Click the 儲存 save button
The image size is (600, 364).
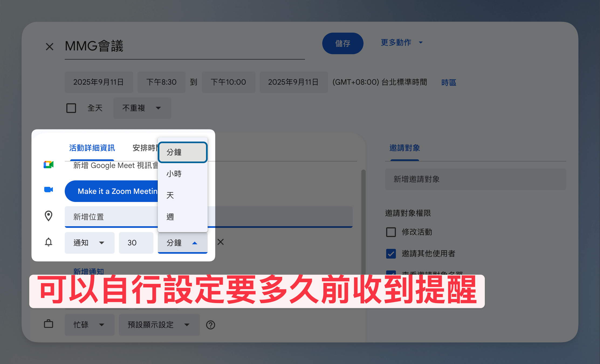[342, 43]
